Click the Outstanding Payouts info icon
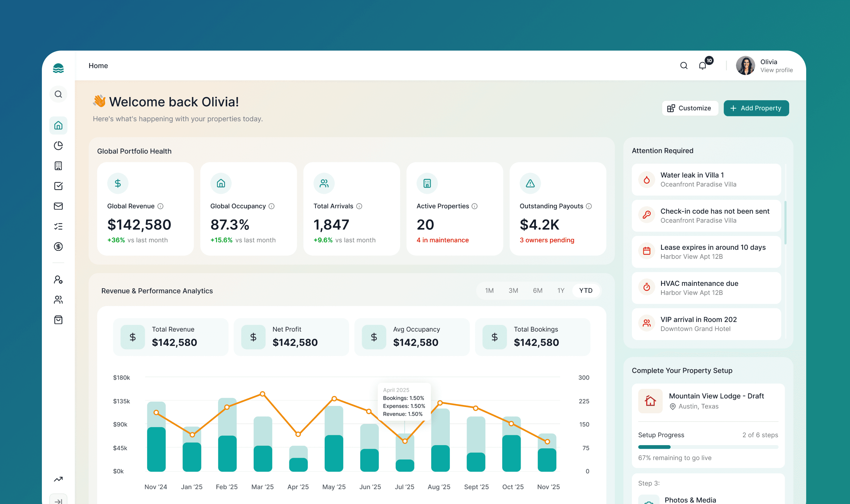This screenshot has height=504, width=850. 589,206
